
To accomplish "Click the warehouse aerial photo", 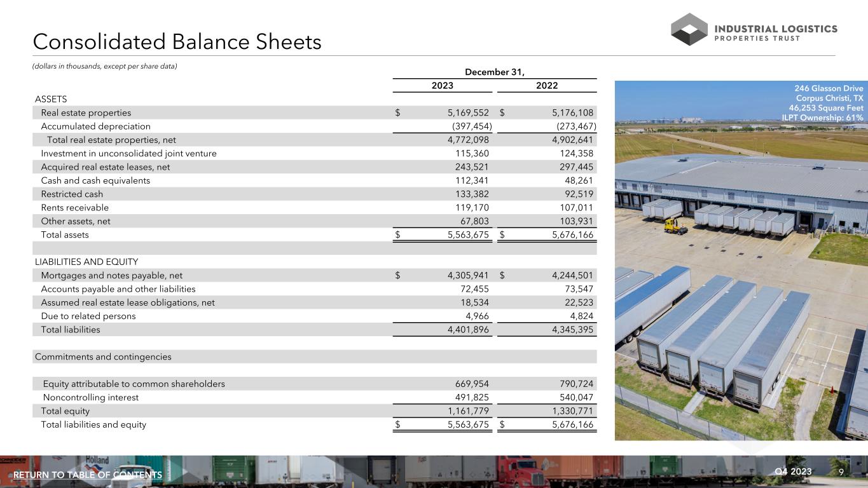I will (x=741, y=261).
